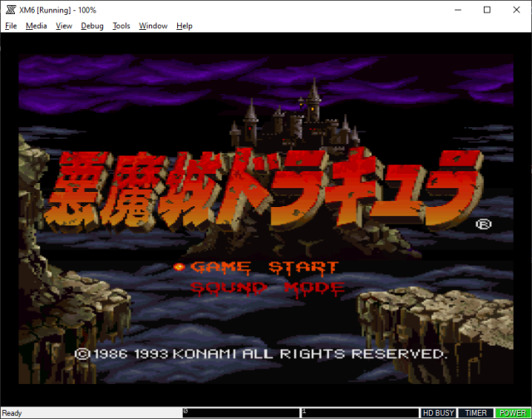This screenshot has width=532, height=419.
Task: Click the Ready status bar text
Action: coord(12,413)
